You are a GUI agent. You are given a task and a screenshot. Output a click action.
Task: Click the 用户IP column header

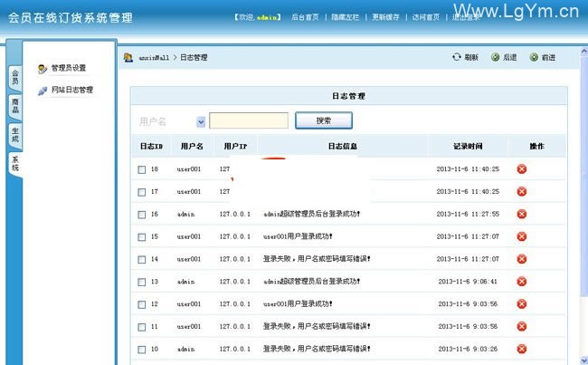[x=235, y=147]
